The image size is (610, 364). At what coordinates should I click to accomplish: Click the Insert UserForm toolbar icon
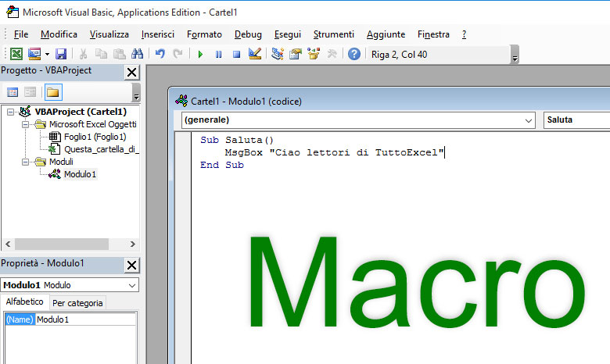[x=34, y=54]
